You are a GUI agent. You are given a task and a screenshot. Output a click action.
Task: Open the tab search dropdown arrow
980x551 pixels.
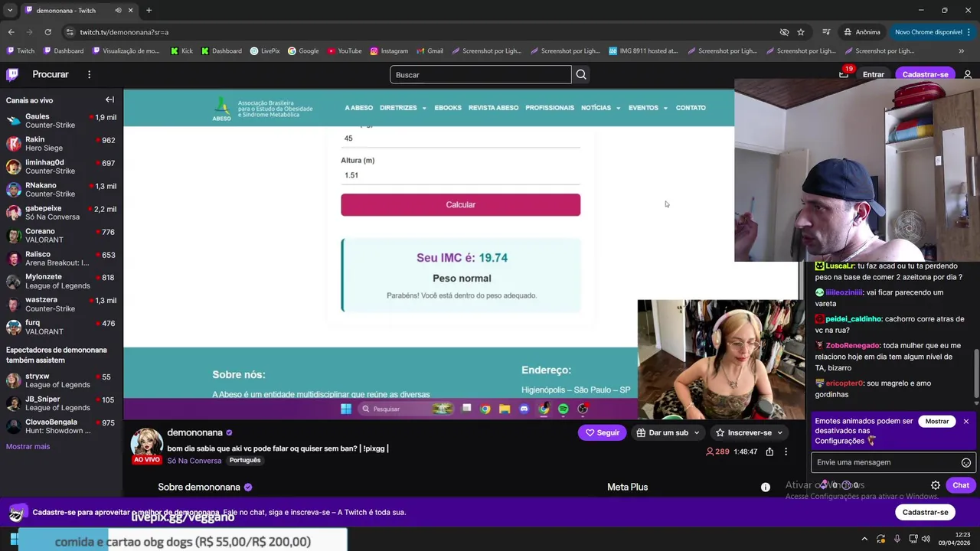pos(10,10)
